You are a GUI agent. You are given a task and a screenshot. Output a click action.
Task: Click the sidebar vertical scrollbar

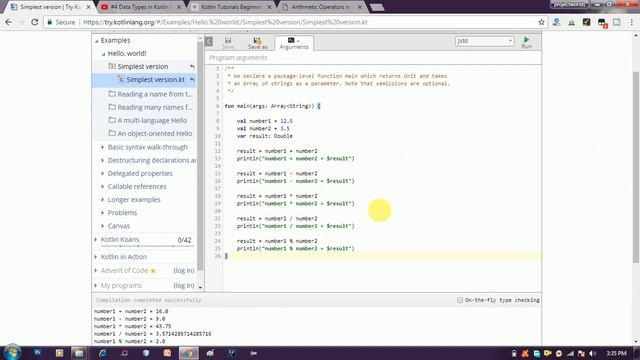(x=200, y=155)
